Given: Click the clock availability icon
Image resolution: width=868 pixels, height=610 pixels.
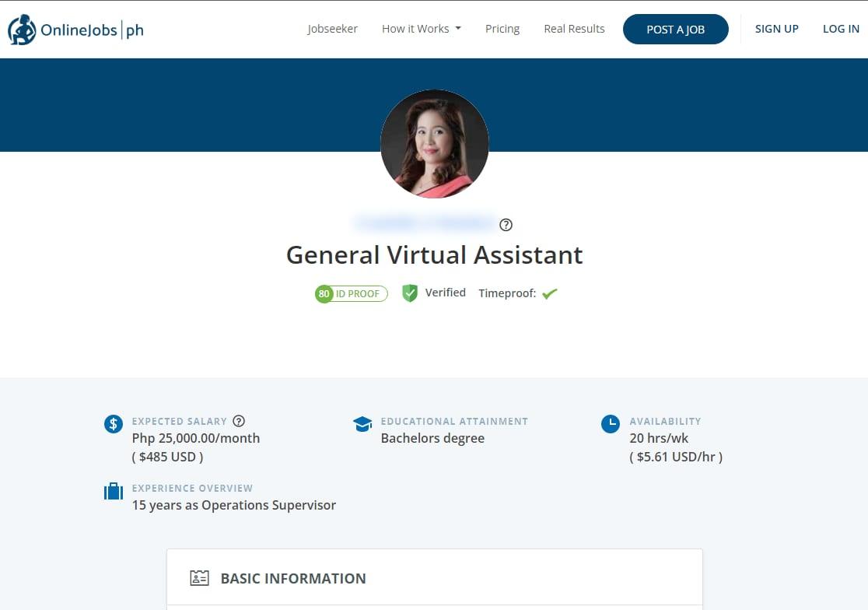Looking at the screenshot, I should (x=611, y=424).
